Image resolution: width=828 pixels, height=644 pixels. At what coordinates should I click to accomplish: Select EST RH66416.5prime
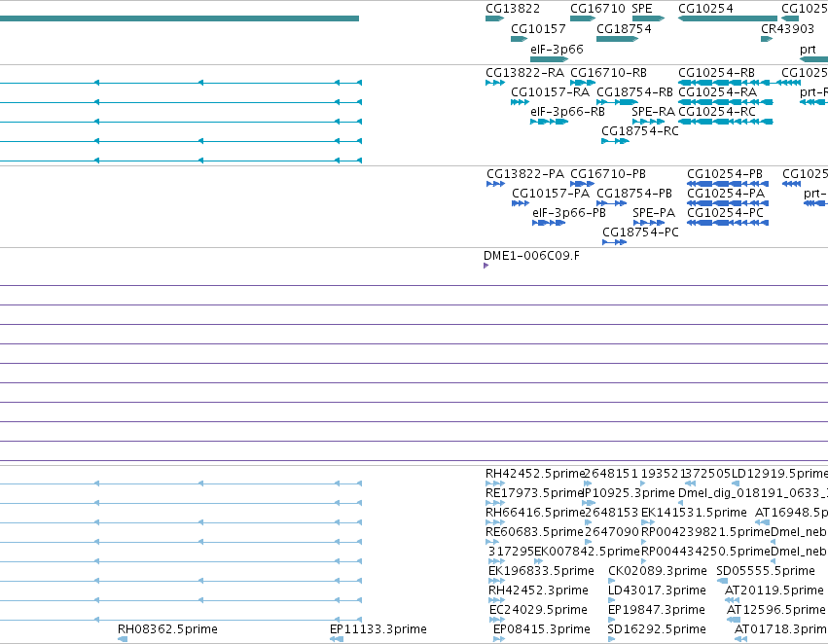[535, 513]
